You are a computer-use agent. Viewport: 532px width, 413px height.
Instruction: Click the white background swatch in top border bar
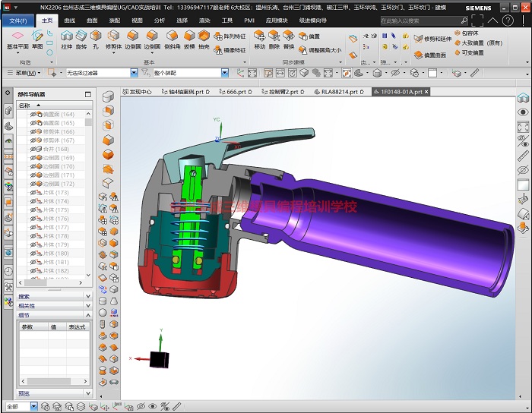(x=432, y=73)
